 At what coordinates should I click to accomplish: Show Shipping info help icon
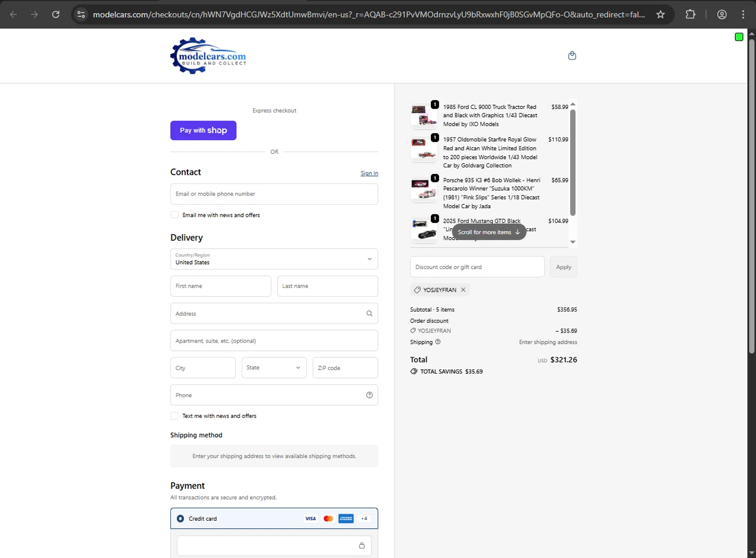tap(437, 342)
